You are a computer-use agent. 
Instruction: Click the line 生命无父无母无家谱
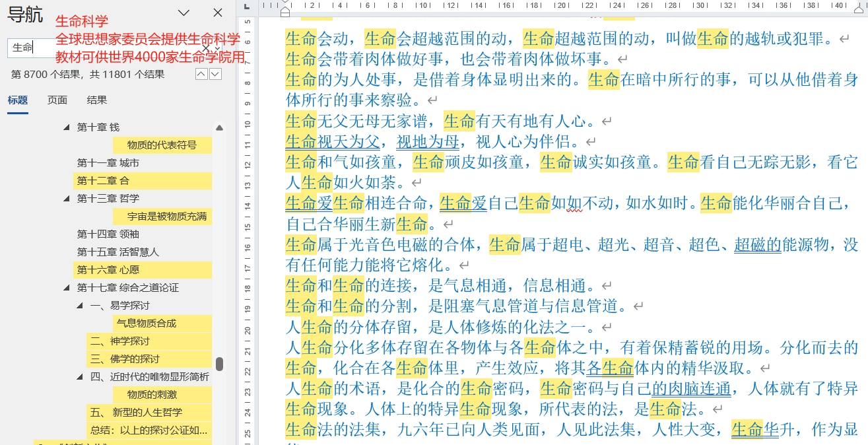449,121
